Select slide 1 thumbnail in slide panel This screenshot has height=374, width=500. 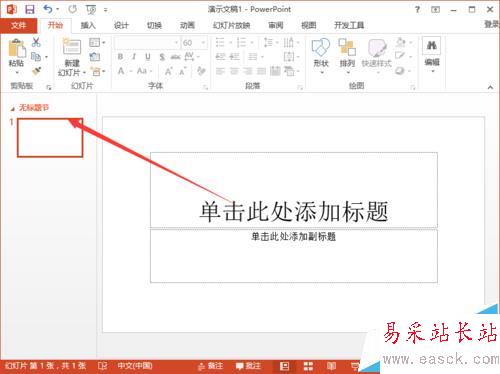(50, 138)
